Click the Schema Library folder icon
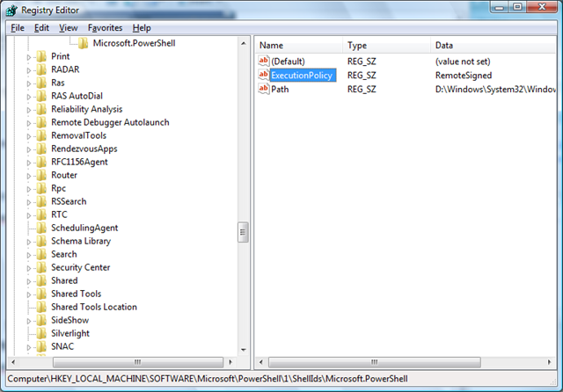563x392 pixels. coord(41,241)
